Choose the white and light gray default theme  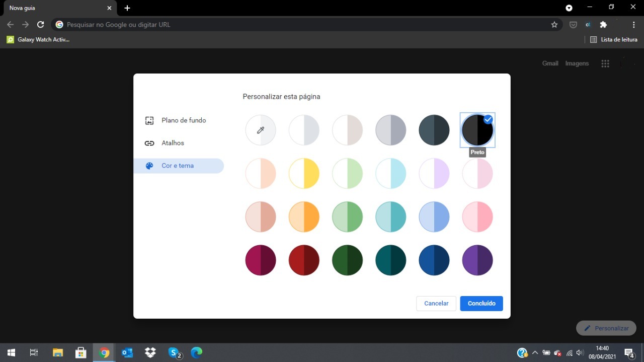(x=304, y=130)
